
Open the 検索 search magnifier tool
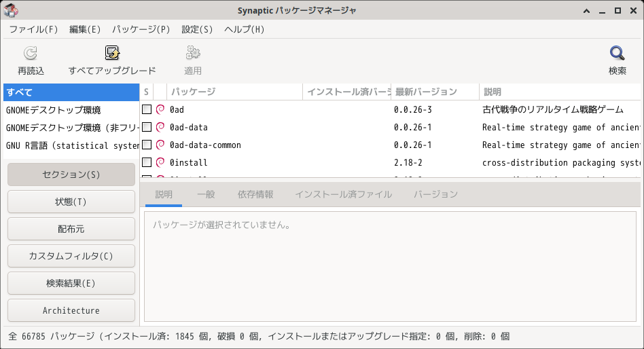coord(617,54)
